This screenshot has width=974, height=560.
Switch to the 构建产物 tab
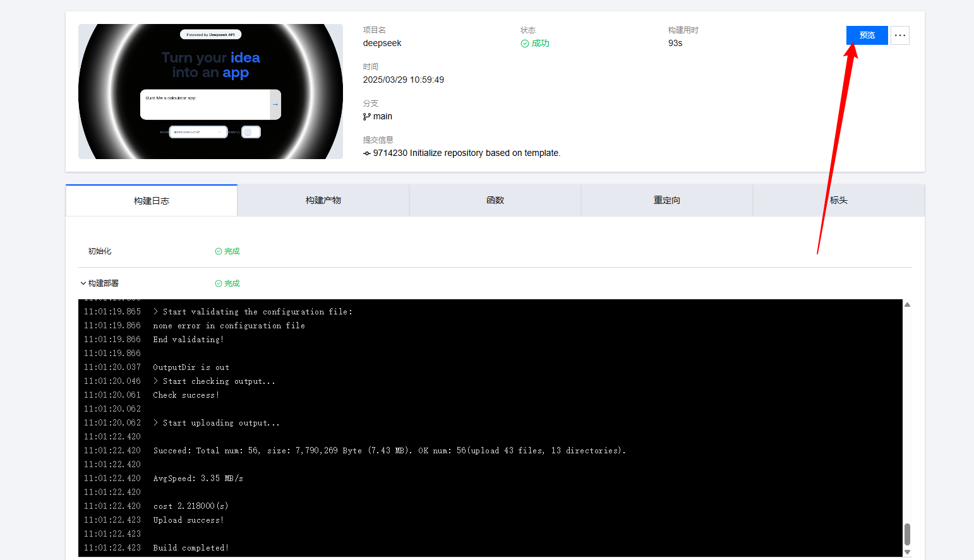click(x=323, y=201)
